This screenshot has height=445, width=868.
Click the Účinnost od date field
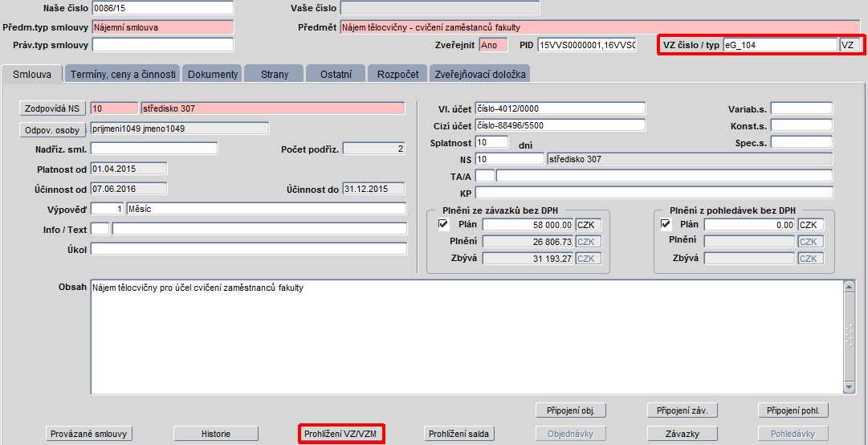tap(128, 190)
